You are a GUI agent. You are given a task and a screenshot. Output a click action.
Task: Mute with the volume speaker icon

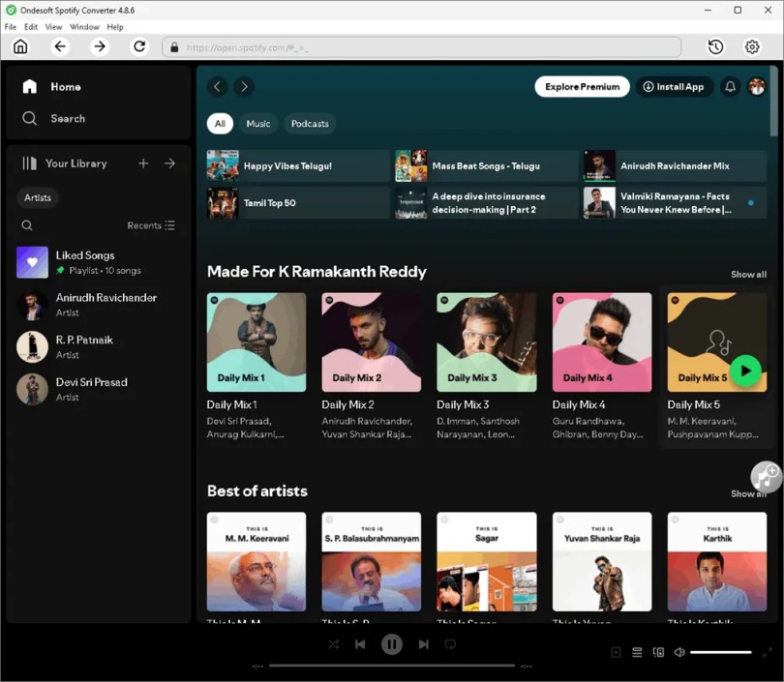pos(679,653)
